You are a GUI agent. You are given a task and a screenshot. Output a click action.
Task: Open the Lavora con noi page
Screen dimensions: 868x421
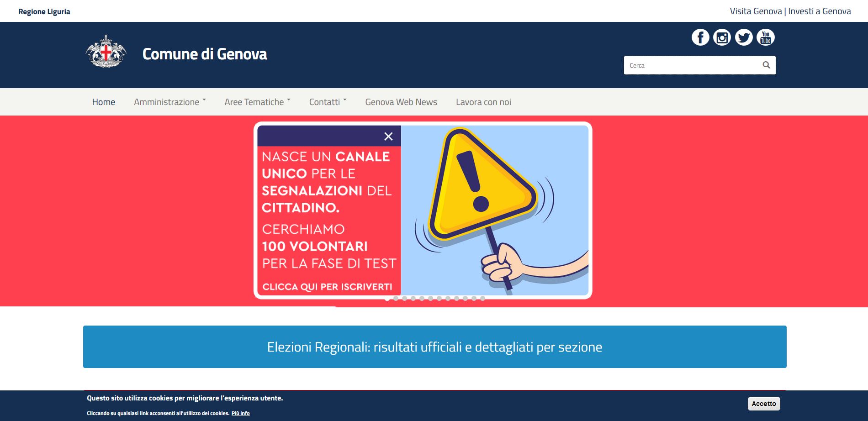pos(483,102)
